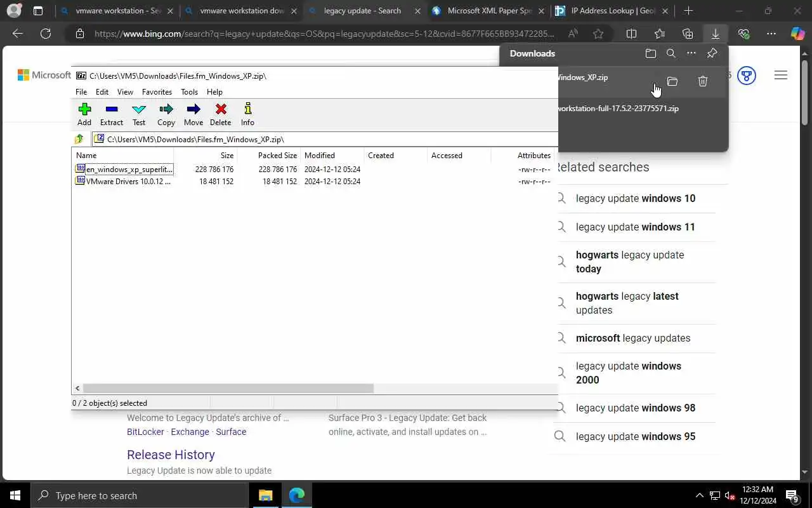Open the BitLocker link
812x508 pixels.
(x=145, y=432)
